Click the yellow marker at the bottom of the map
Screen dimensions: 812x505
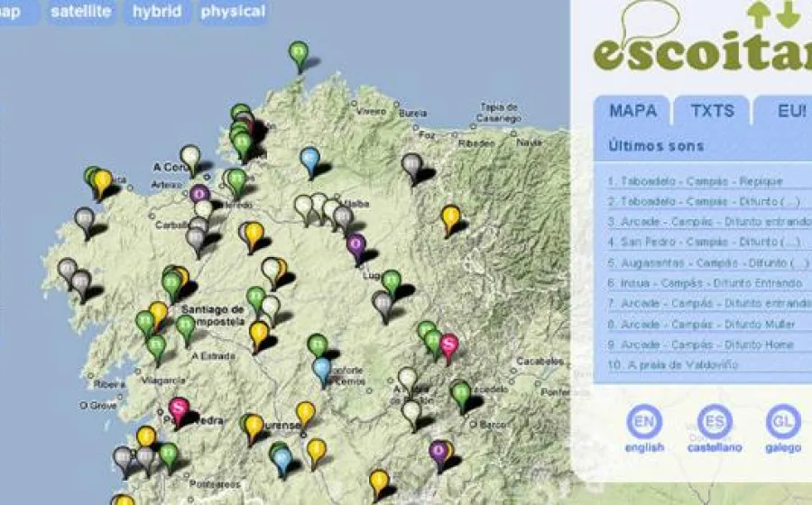coord(379,485)
